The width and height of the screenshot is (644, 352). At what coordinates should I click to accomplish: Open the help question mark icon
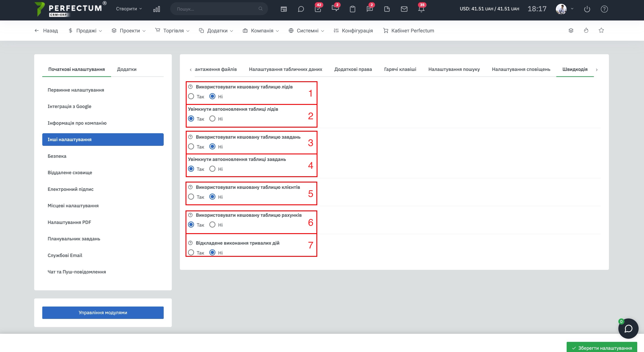(604, 9)
